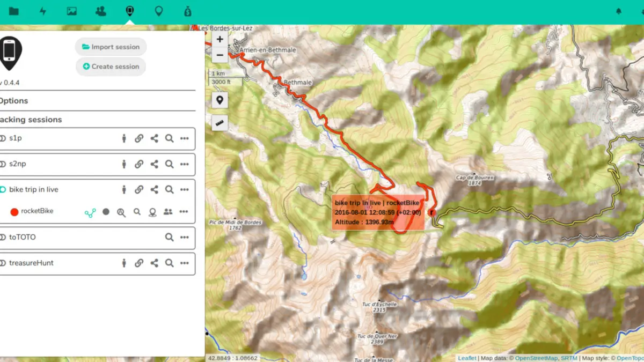Click the Import session button
644x362 pixels.
click(x=111, y=47)
